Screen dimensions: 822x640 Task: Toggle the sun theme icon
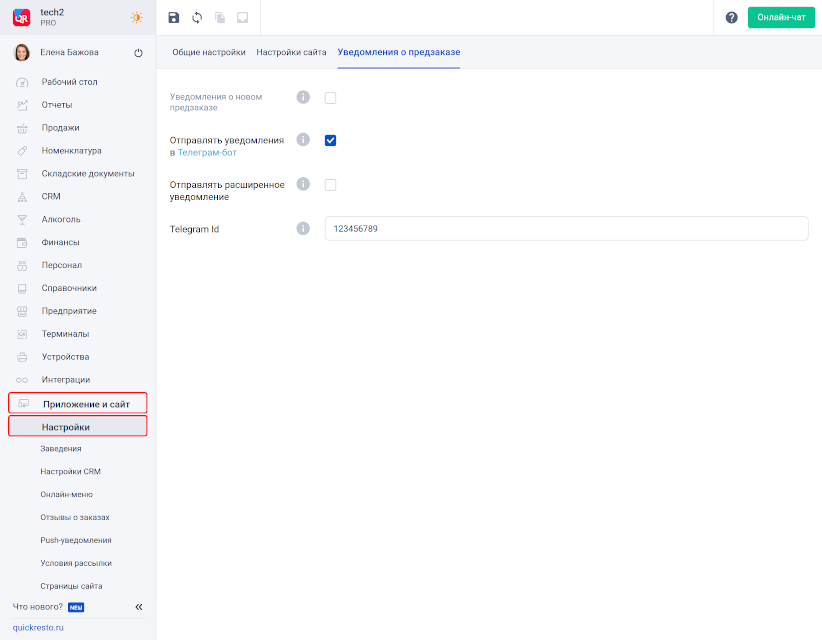(x=137, y=18)
